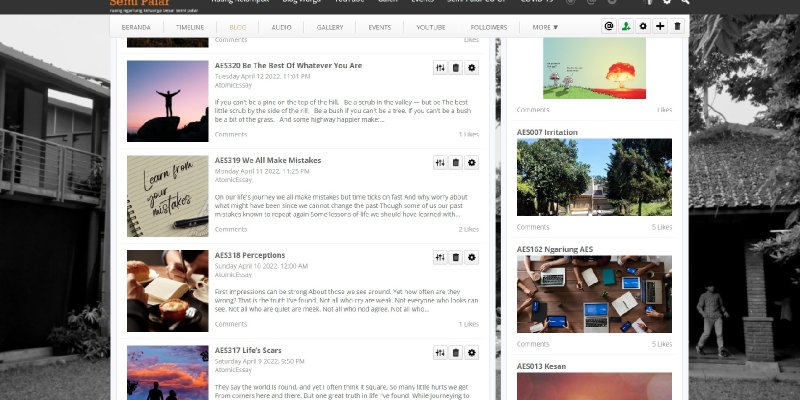
Task: Click the plus icon to add content
Action: pos(660,26)
